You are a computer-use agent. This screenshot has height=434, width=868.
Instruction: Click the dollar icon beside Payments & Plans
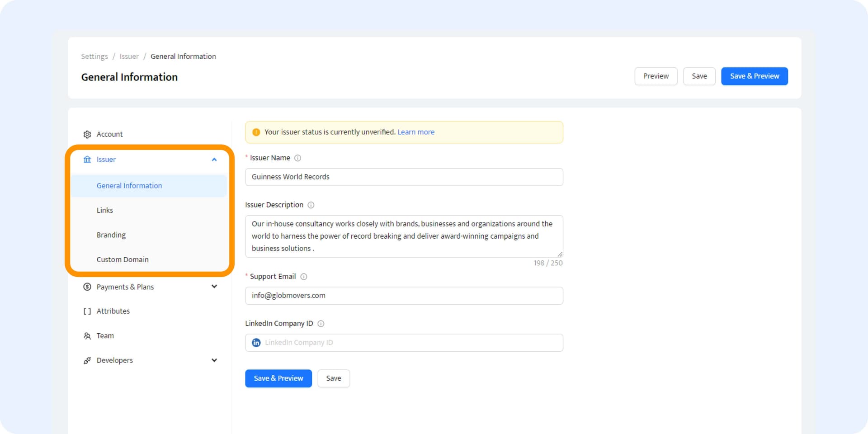(x=87, y=287)
